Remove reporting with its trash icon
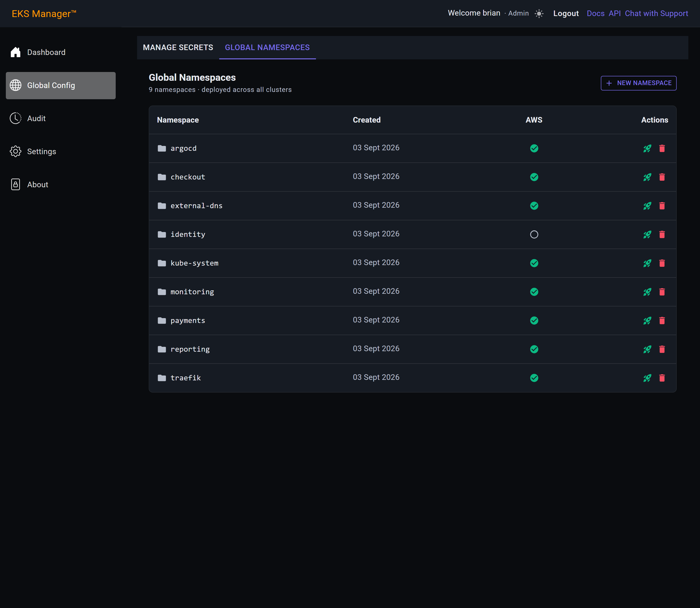The width and height of the screenshot is (700, 608). [662, 349]
